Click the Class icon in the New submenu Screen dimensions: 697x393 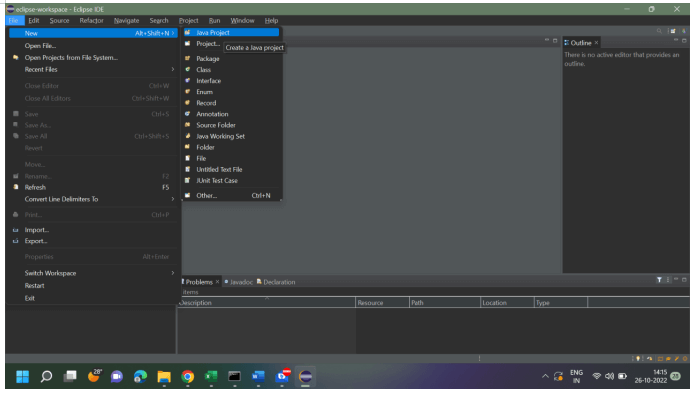click(188, 69)
